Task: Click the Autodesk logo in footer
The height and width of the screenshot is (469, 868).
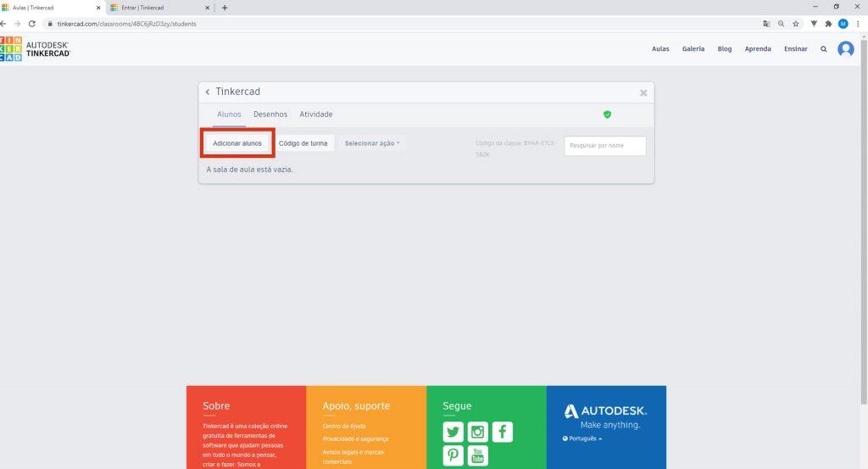Action: (605, 410)
